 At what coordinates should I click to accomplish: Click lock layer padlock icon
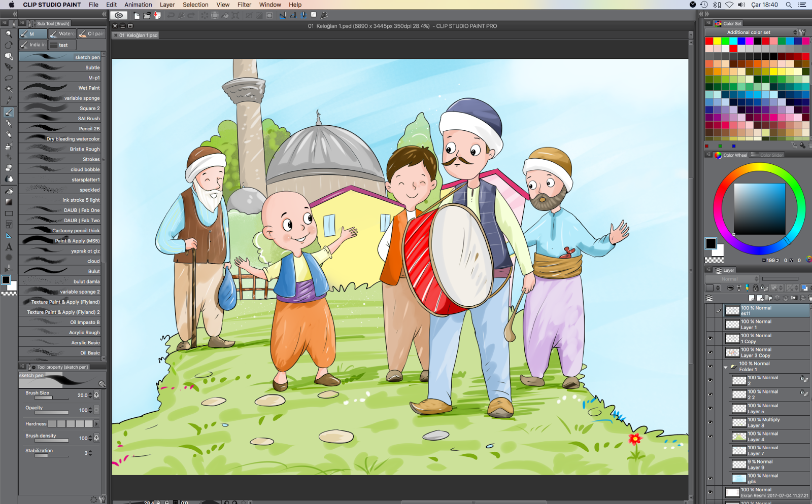tap(755, 288)
